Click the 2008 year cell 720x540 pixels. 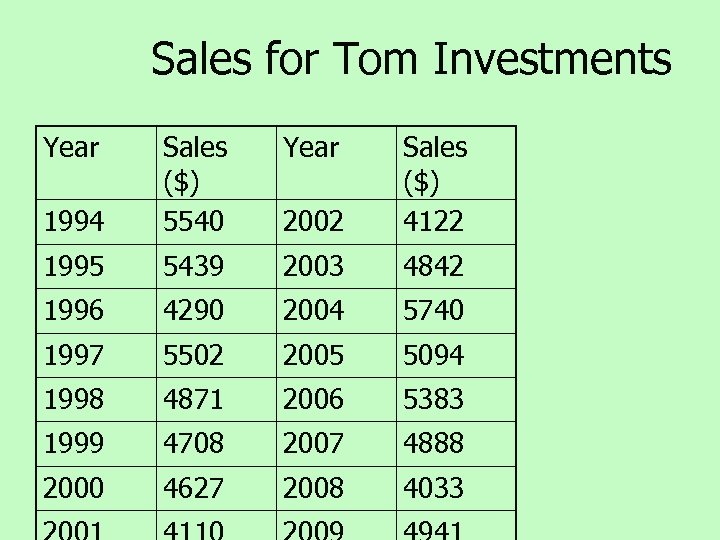click(313, 488)
